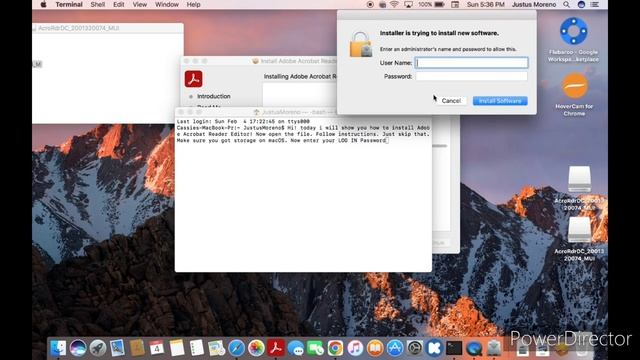
Task: Open AirPlay display menu bar icon
Action: (408, 4)
